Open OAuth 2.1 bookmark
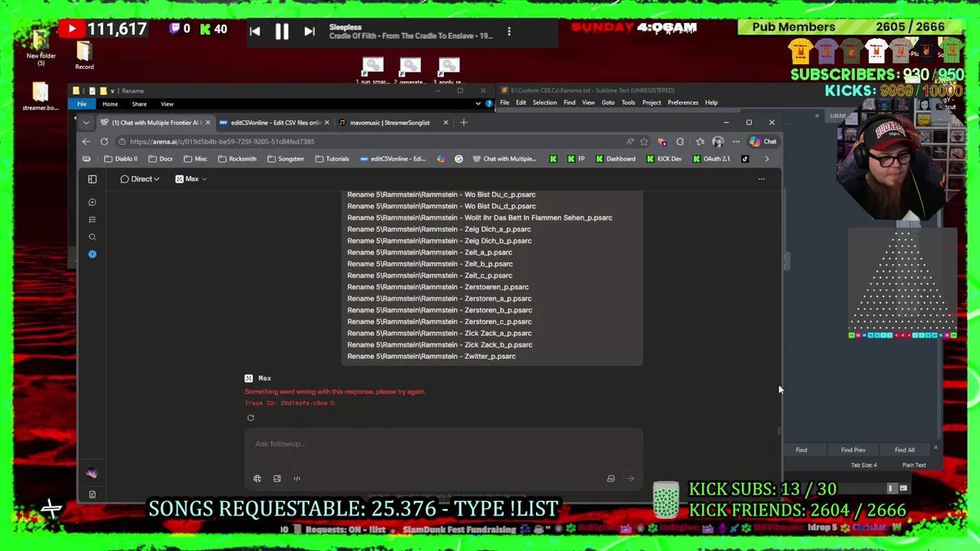The width and height of the screenshot is (980, 551). tap(710, 159)
